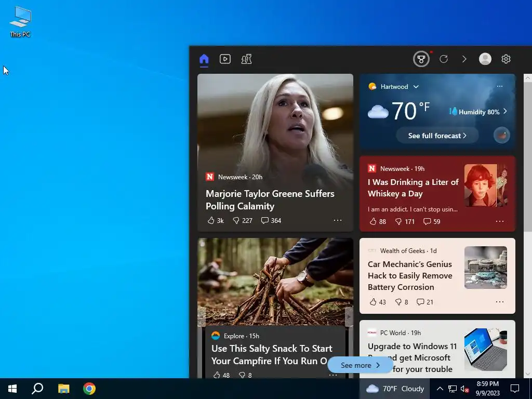Launch Google Chrome from taskbar

tap(89, 389)
